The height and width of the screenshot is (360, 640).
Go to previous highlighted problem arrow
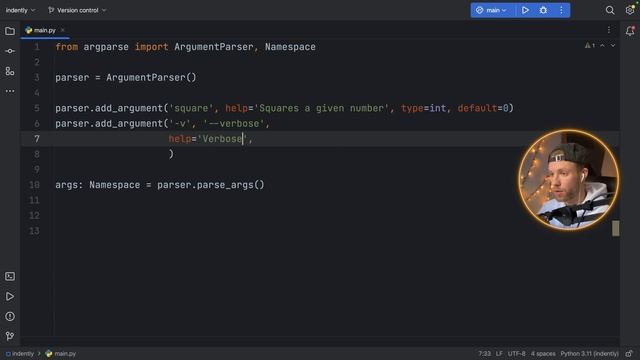coord(602,45)
